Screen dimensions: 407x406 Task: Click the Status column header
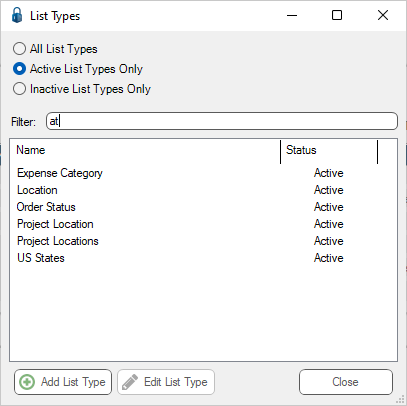pyautogui.click(x=329, y=150)
